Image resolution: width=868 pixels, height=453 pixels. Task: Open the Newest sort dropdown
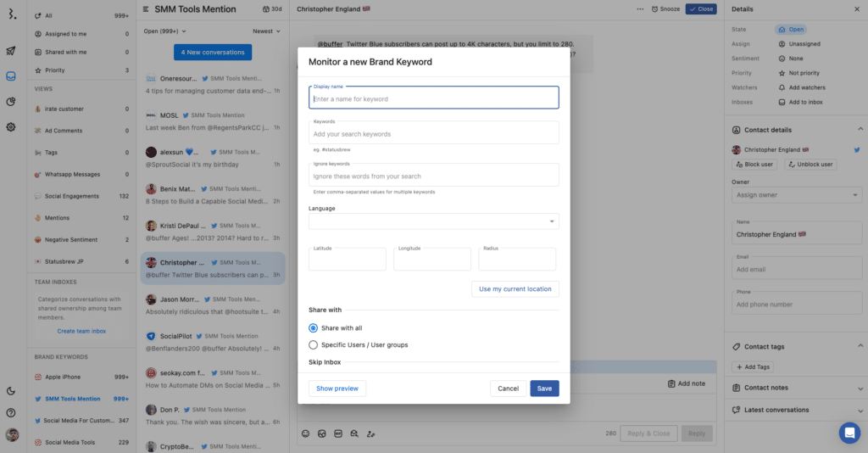(x=266, y=31)
